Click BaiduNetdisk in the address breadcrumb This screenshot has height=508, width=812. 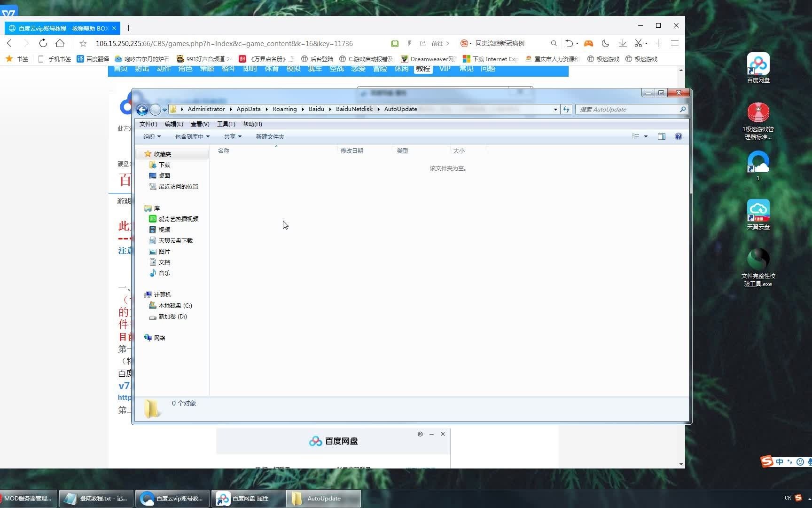pos(354,109)
